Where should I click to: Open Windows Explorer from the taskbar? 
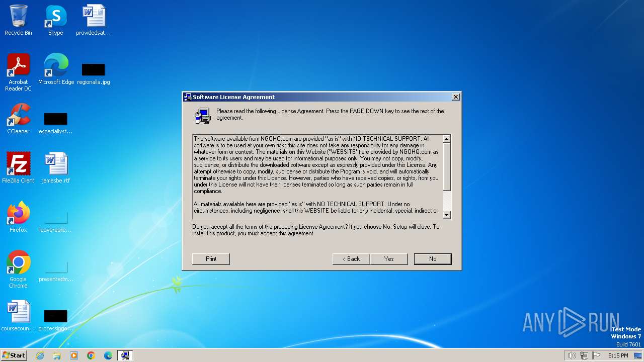point(57,355)
